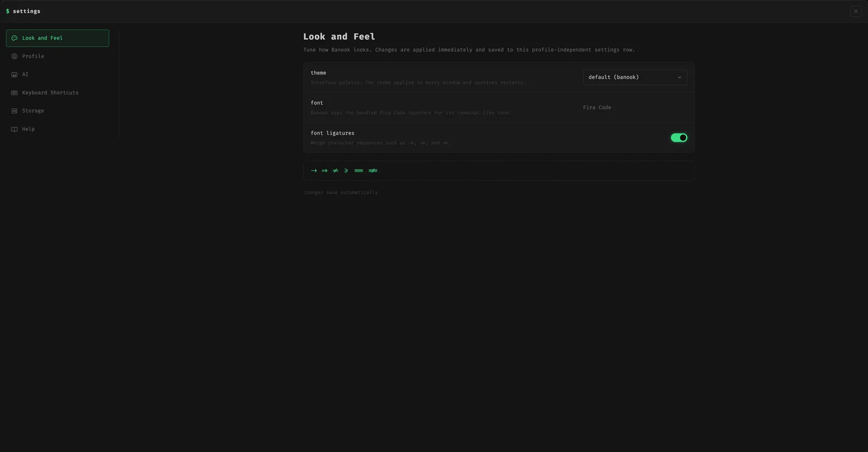Image resolution: width=868 pixels, height=452 pixels.
Task: Click the 'font ligatures' setting label
Action: 333,133
